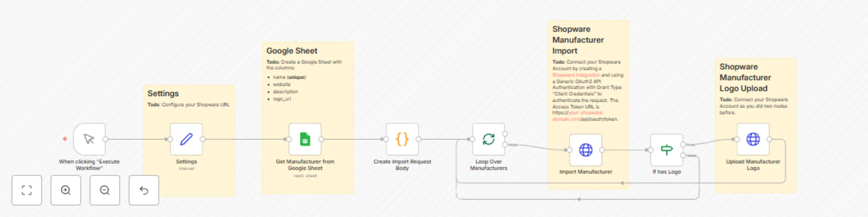The image size is (868, 217).
Task: Click the 'Import Manufacturer' node label
Action: coord(586,172)
